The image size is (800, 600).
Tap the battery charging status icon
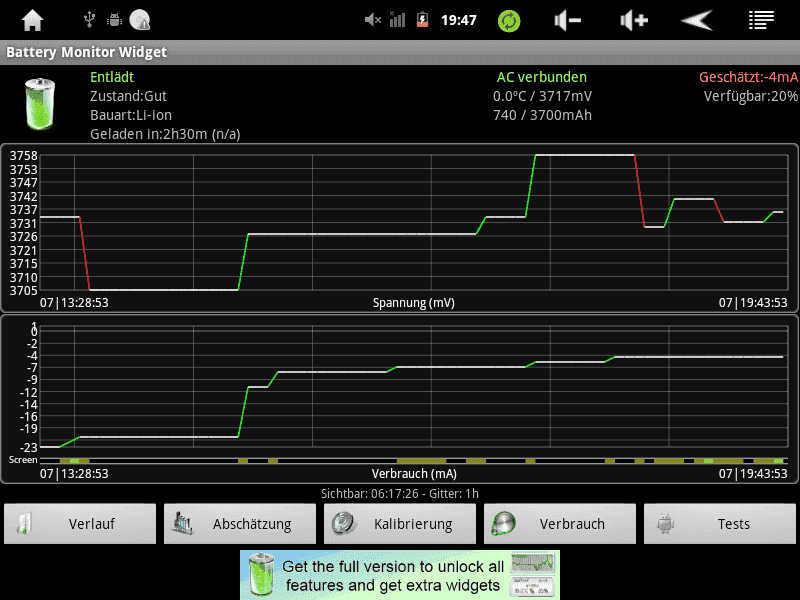click(x=422, y=19)
